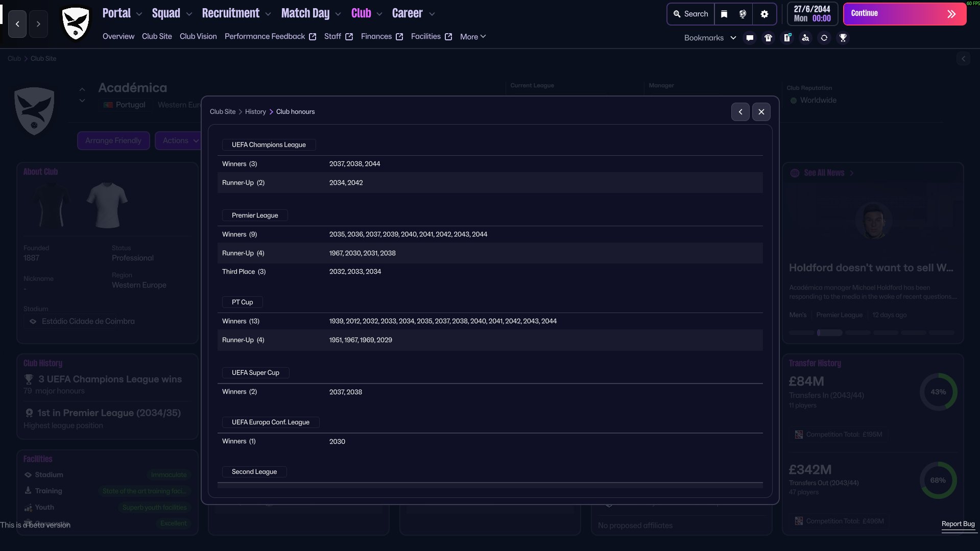
Task: Select the Second League competition tag
Action: 254,472
